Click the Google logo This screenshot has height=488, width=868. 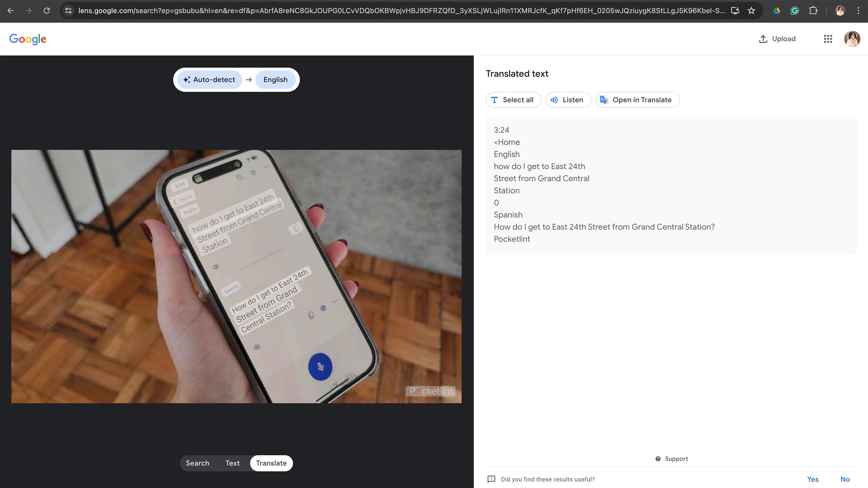(28, 39)
